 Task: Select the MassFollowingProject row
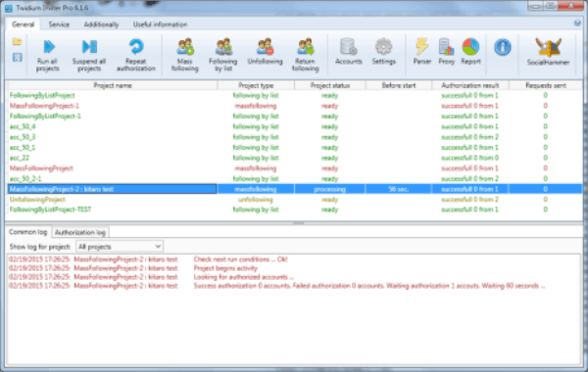(x=295, y=168)
